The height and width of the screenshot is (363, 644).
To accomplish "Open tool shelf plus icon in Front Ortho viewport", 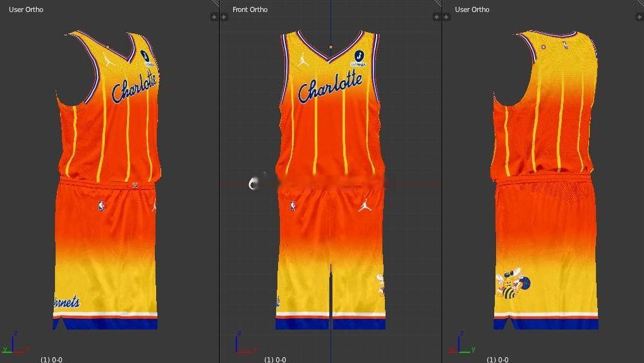I will (x=224, y=17).
